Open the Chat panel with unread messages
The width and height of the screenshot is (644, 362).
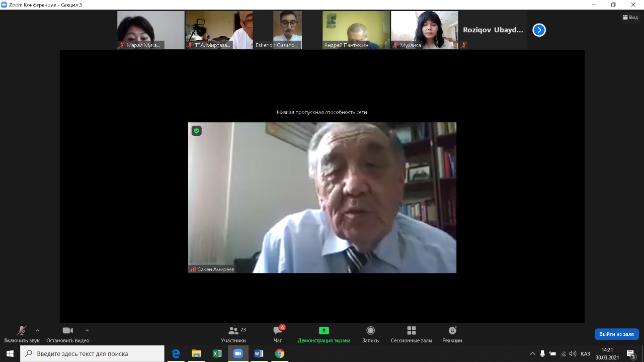(278, 334)
